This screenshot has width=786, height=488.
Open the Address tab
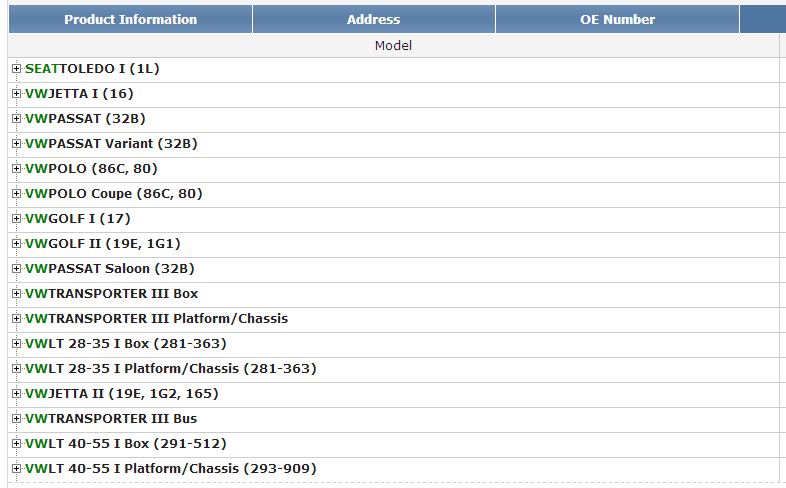coord(373,19)
